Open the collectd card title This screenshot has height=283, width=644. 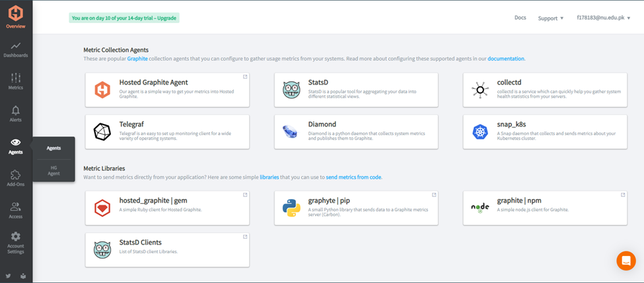tap(509, 82)
